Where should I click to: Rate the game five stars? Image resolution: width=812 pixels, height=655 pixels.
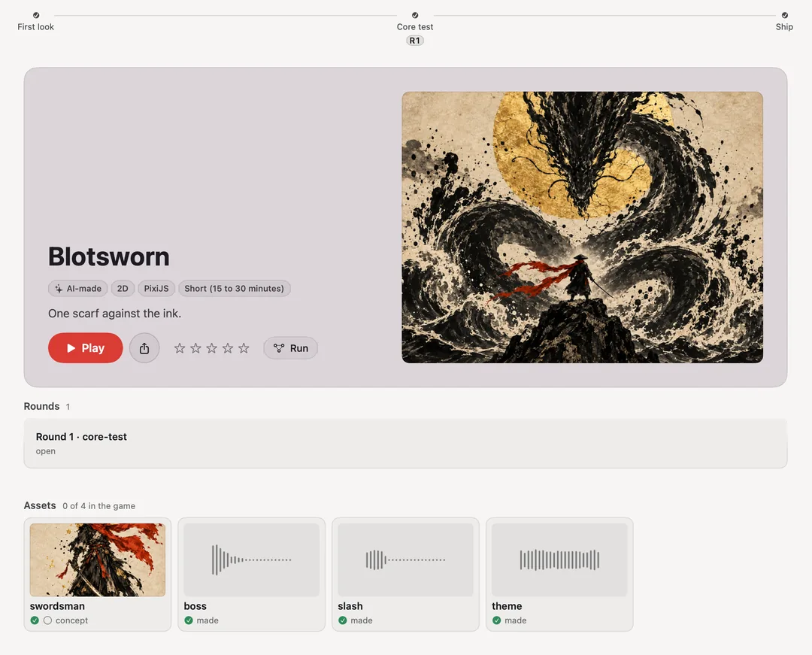point(244,348)
